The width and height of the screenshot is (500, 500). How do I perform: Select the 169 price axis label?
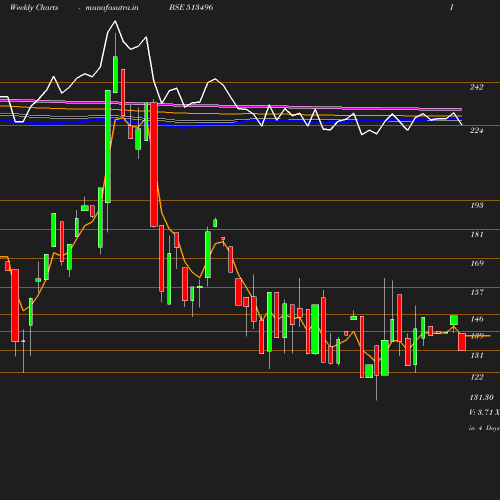click(477, 263)
